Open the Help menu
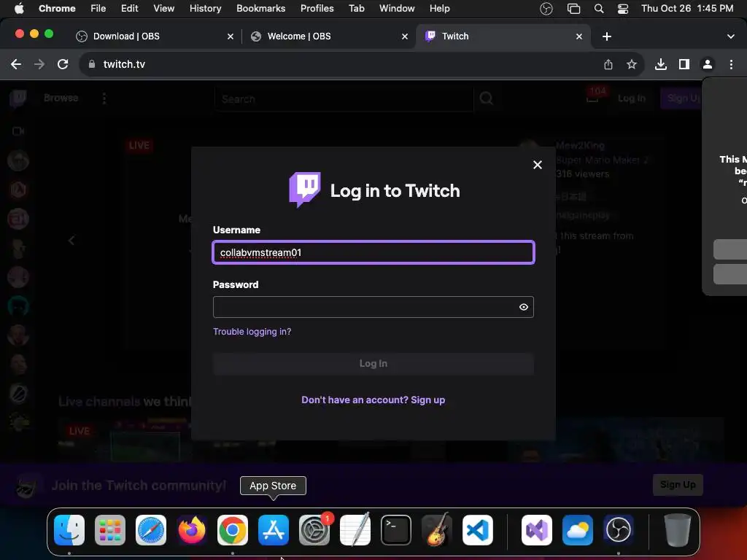 (439, 9)
